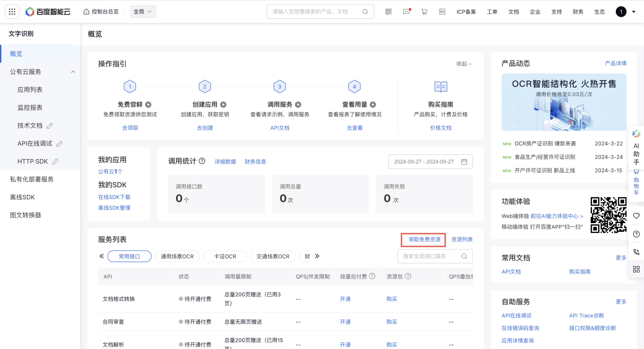644x349 pixels.
Task: Click the search magnifier in top search box
Action: 365,12
